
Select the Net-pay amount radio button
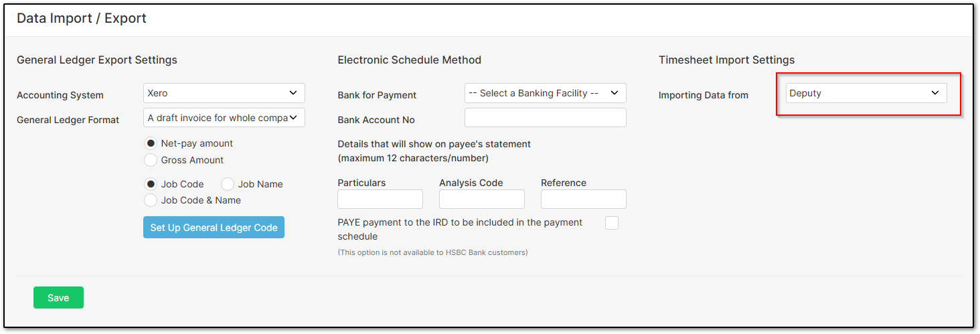tap(151, 143)
